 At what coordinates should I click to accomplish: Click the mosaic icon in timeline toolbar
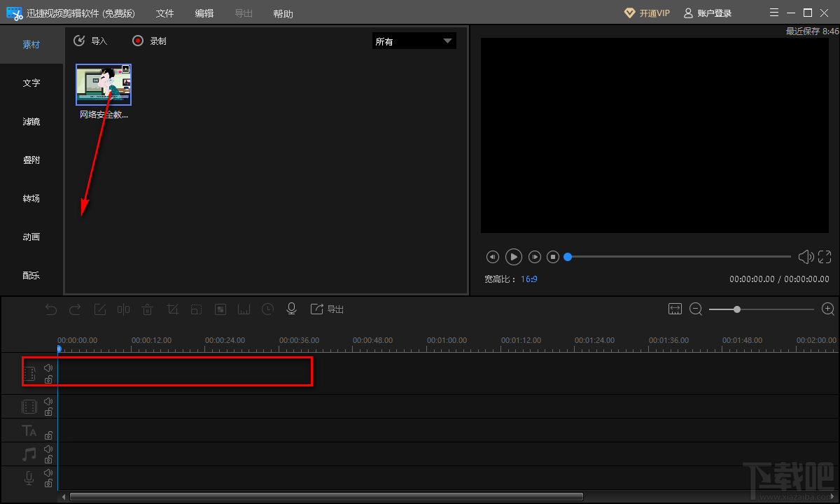(220, 309)
